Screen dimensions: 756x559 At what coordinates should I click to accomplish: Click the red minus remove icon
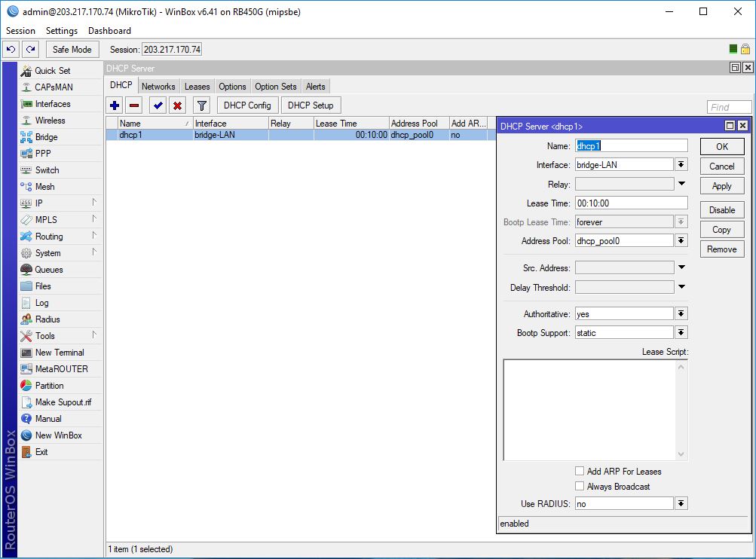(x=134, y=105)
